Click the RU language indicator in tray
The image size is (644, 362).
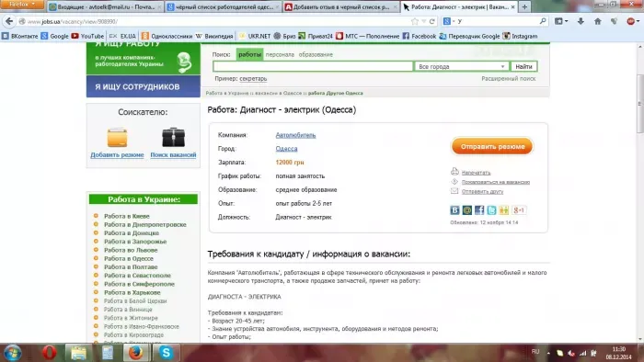point(535,352)
